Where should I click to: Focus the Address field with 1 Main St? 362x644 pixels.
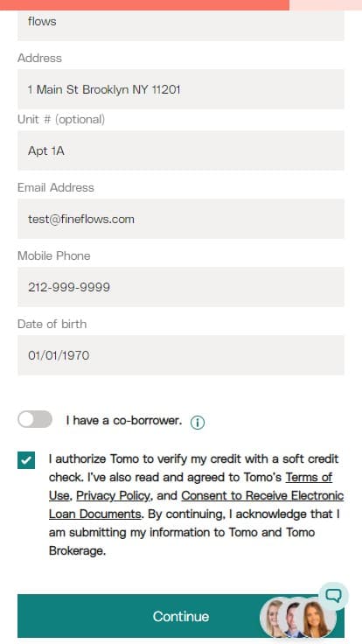181,89
